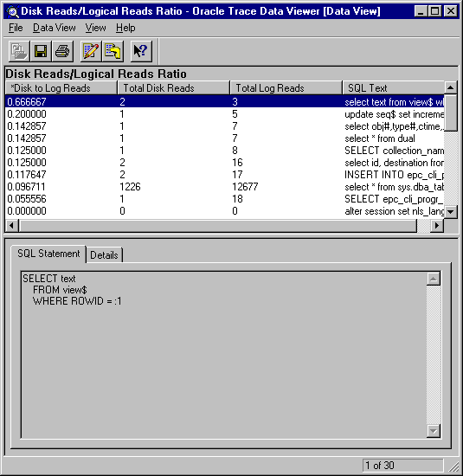Select the row with ratio 0.000000

tap(225, 211)
